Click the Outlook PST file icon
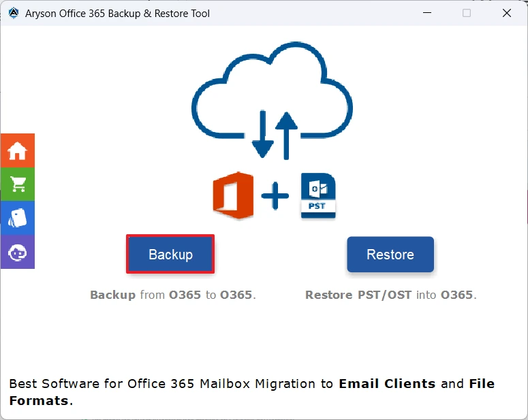 318,195
